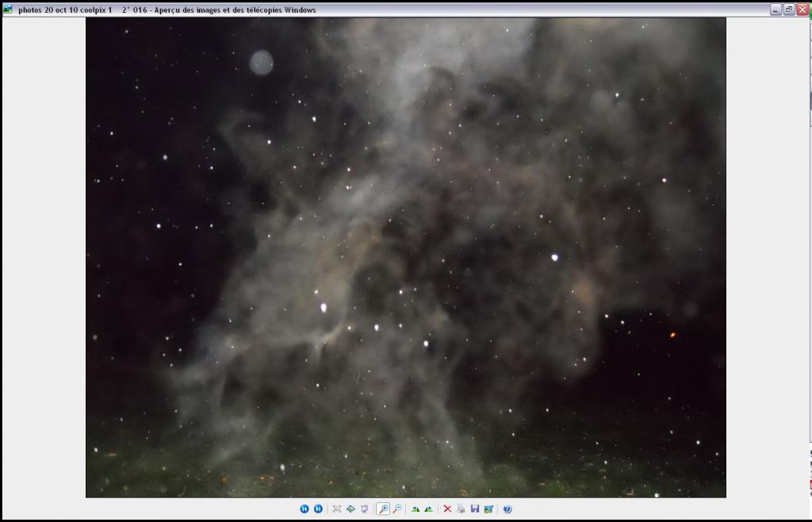The width and height of the screenshot is (812, 522).
Task: Click the floppy disk Copy To icon
Action: point(475,509)
